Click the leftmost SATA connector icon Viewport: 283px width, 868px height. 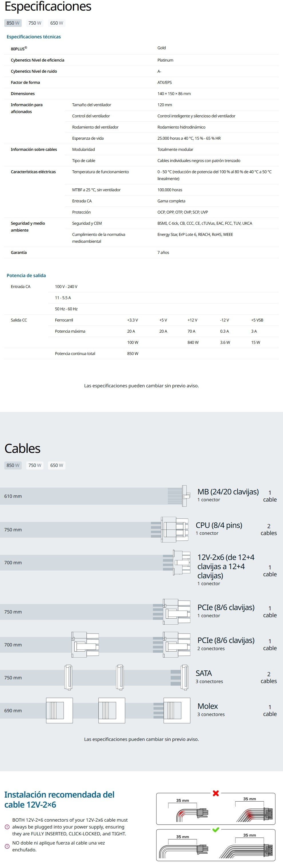click(68, 677)
